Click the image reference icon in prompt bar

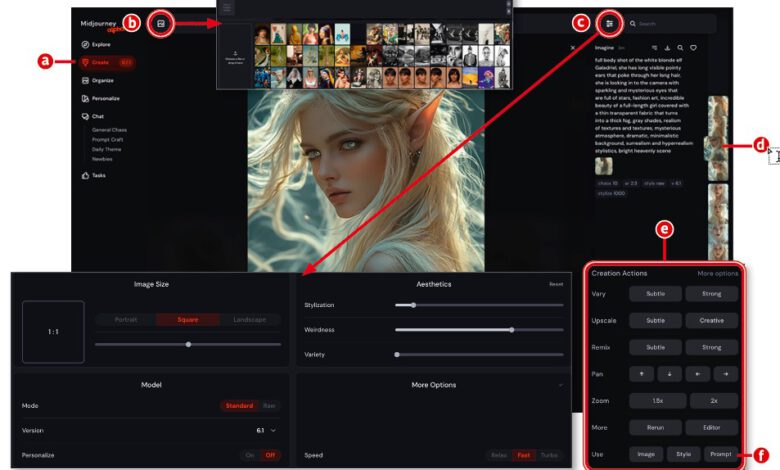pos(161,23)
